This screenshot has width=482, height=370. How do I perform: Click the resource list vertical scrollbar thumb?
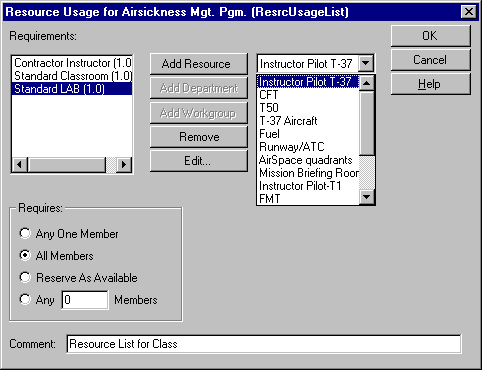367,123
